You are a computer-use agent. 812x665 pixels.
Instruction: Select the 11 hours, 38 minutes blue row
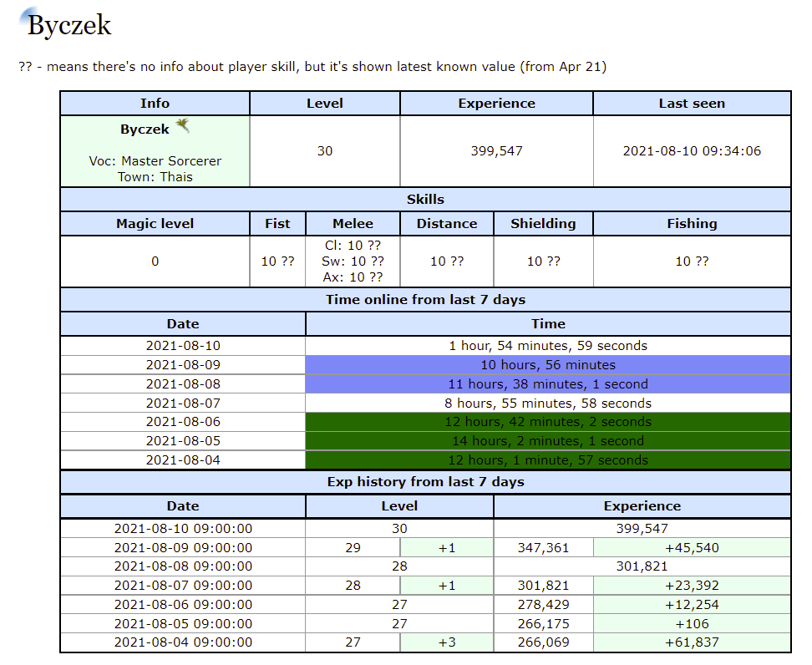coord(547,384)
